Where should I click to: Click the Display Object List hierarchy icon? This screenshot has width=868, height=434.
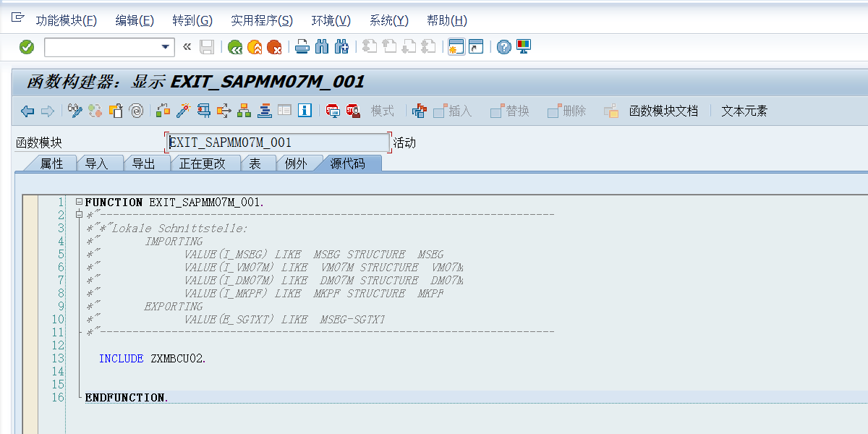(x=244, y=111)
